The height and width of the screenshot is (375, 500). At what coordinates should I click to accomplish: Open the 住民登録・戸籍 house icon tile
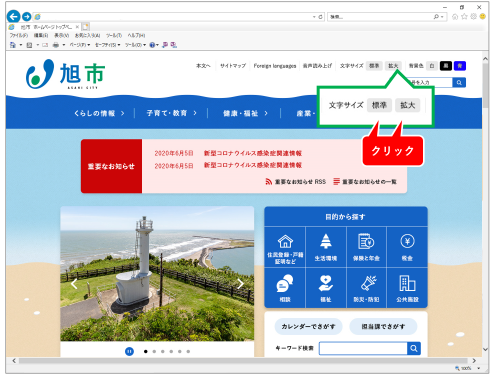(285, 247)
